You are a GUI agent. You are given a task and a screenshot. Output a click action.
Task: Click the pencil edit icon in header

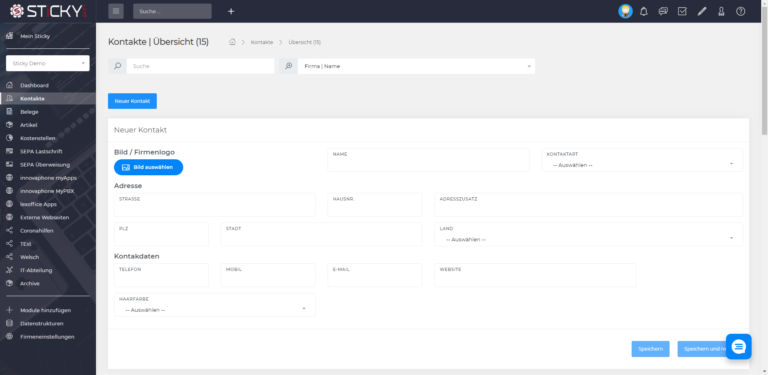pos(702,11)
